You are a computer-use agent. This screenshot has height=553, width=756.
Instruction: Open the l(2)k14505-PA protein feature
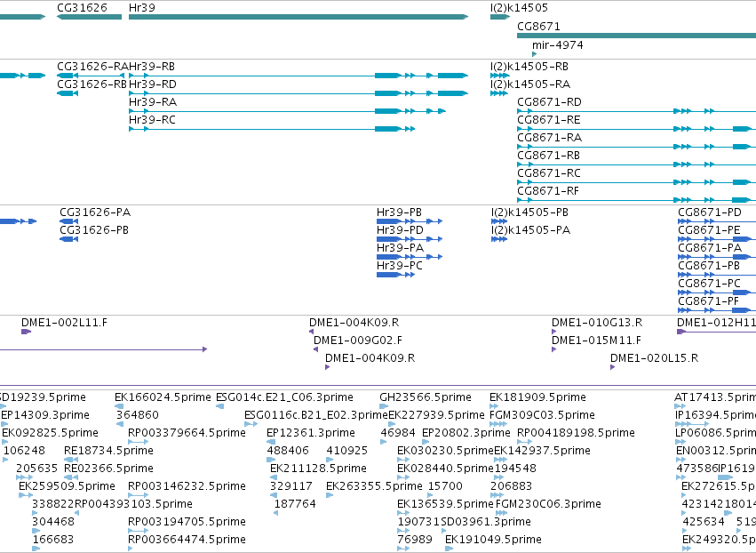coord(499,239)
